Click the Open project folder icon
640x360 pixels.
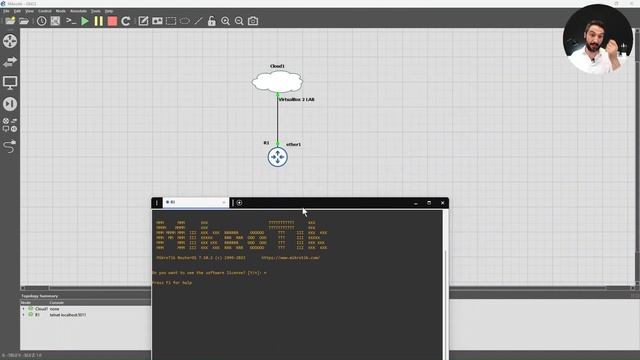24,21
